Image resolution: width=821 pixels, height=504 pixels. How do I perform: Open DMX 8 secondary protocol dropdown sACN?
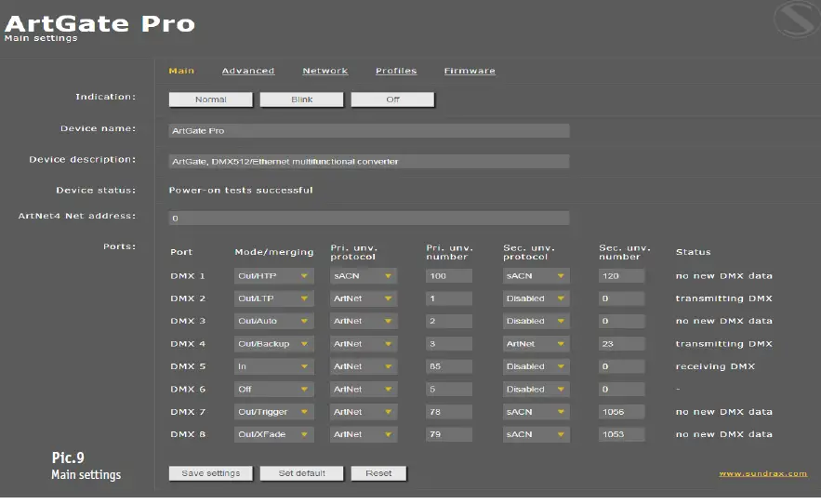point(536,434)
